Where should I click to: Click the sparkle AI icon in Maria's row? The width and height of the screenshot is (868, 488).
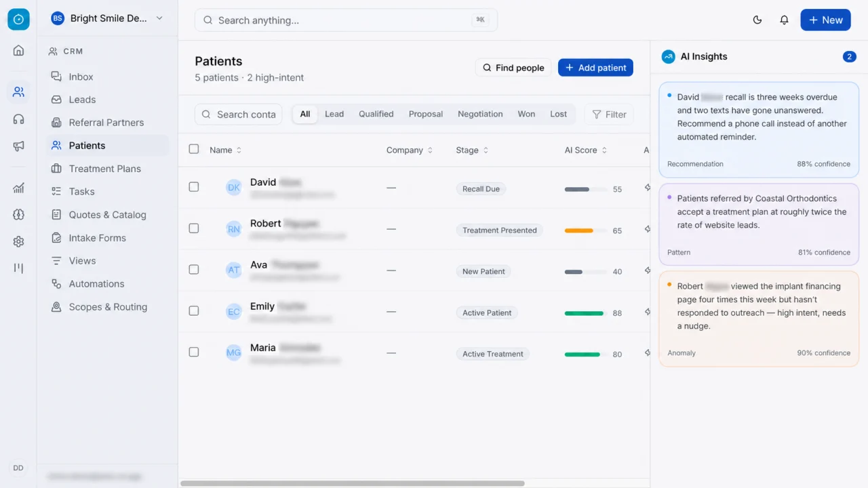pos(647,352)
